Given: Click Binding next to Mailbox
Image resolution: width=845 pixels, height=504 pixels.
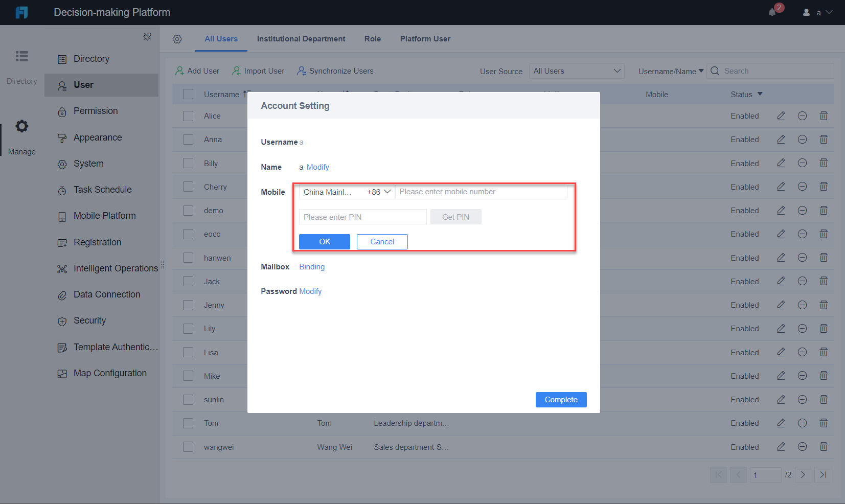Looking at the screenshot, I should tap(312, 266).
